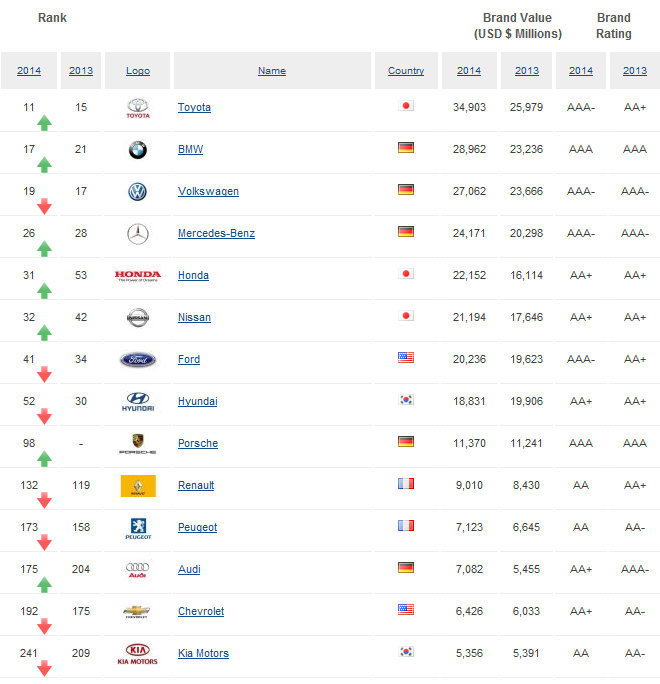Click the Honda logo
This screenshot has width=660, height=684.
pos(138,276)
